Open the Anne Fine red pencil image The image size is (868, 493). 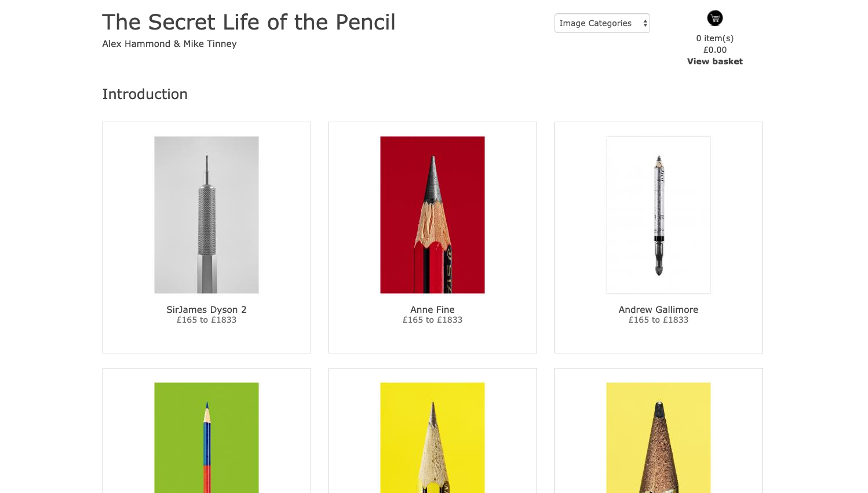[432, 215]
